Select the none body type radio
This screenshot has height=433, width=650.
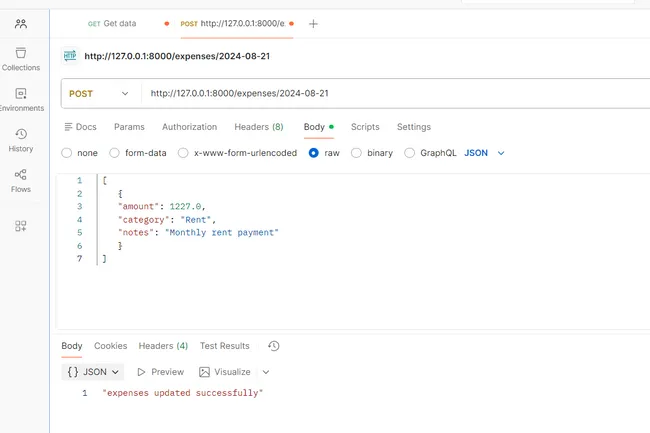pyautogui.click(x=67, y=153)
